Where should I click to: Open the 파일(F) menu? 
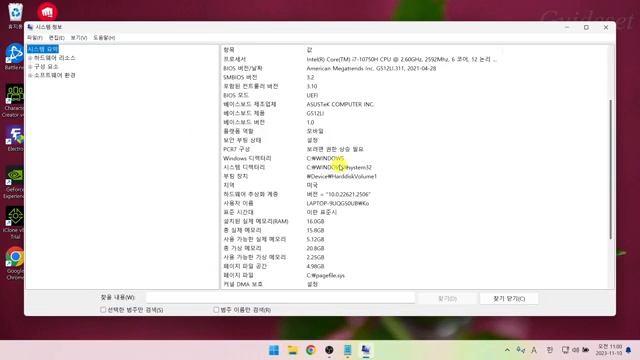[x=35, y=38]
